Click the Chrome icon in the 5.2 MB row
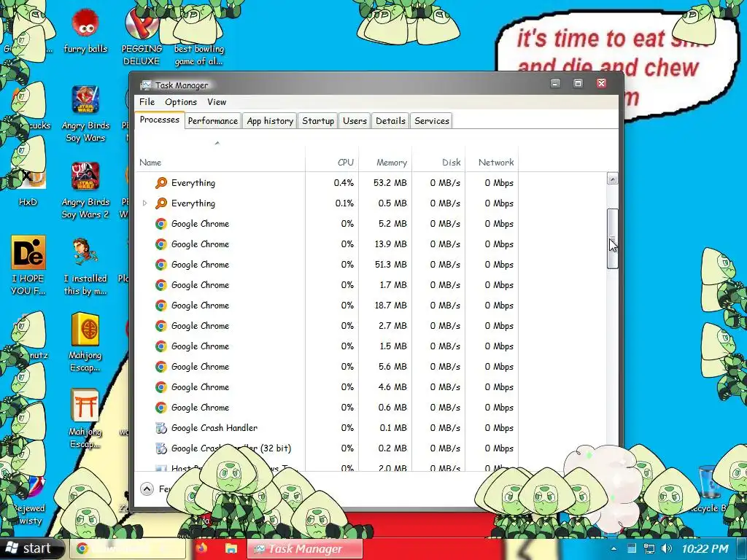This screenshot has width=747, height=560. pos(161,224)
